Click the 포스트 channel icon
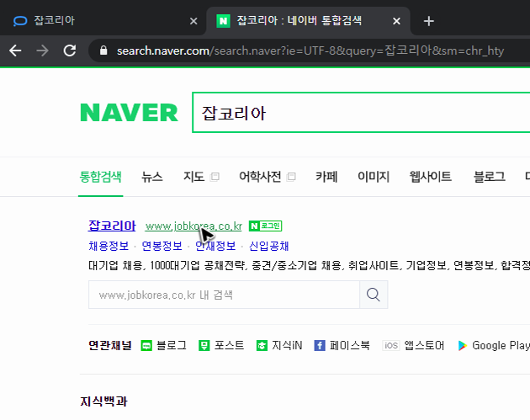530x420 pixels. click(204, 345)
